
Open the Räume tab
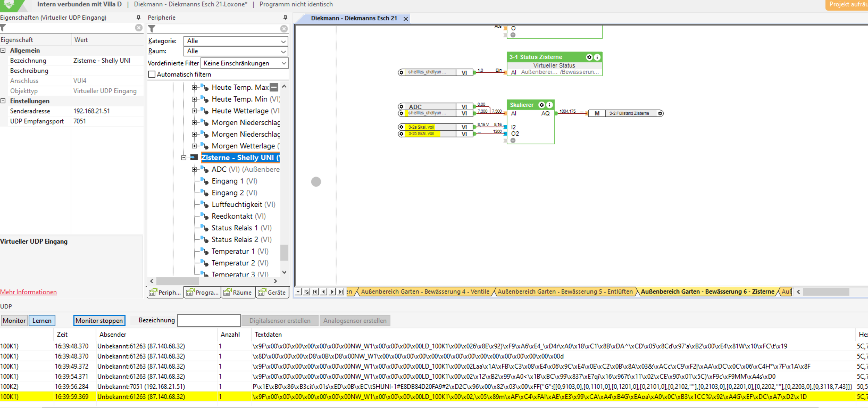[x=238, y=293]
